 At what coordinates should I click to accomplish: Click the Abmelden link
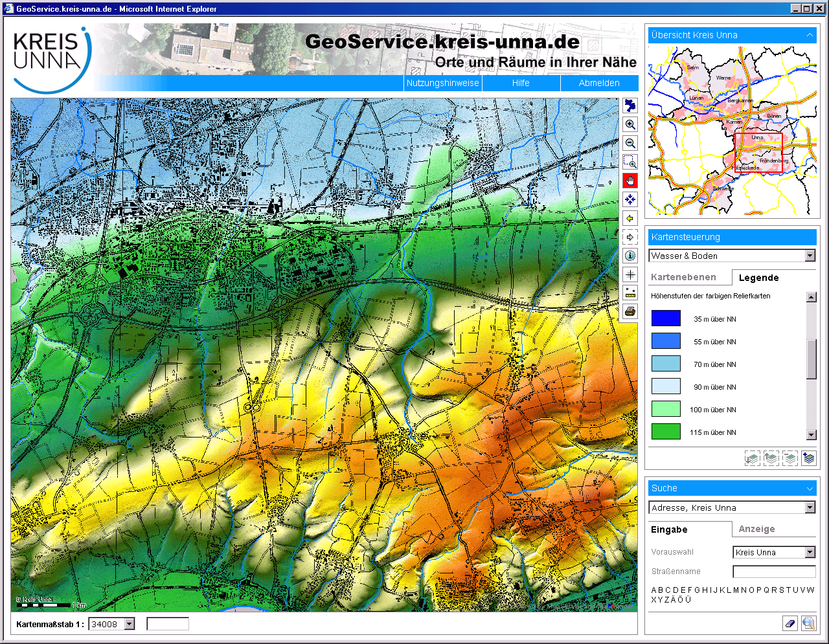click(x=599, y=83)
